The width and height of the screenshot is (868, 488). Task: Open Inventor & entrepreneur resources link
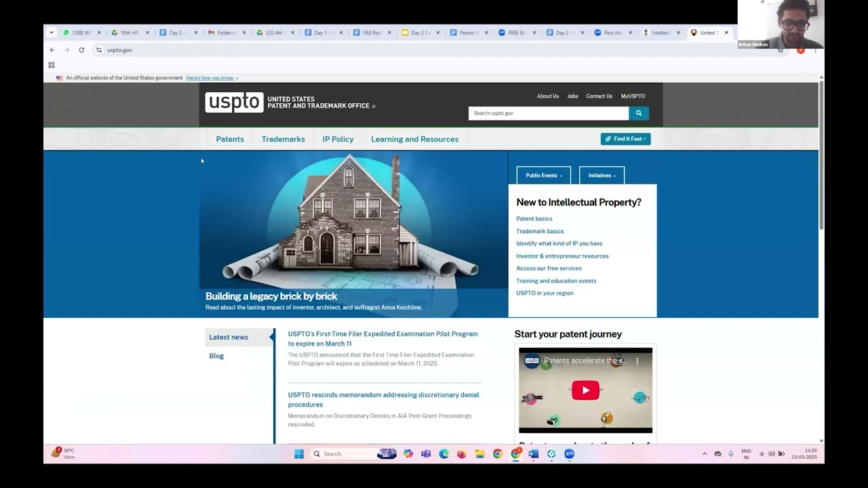(562, 256)
